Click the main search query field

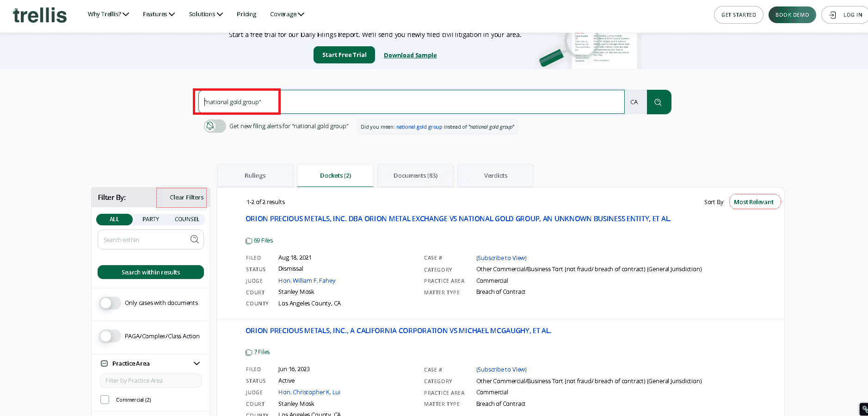point(412,102)
